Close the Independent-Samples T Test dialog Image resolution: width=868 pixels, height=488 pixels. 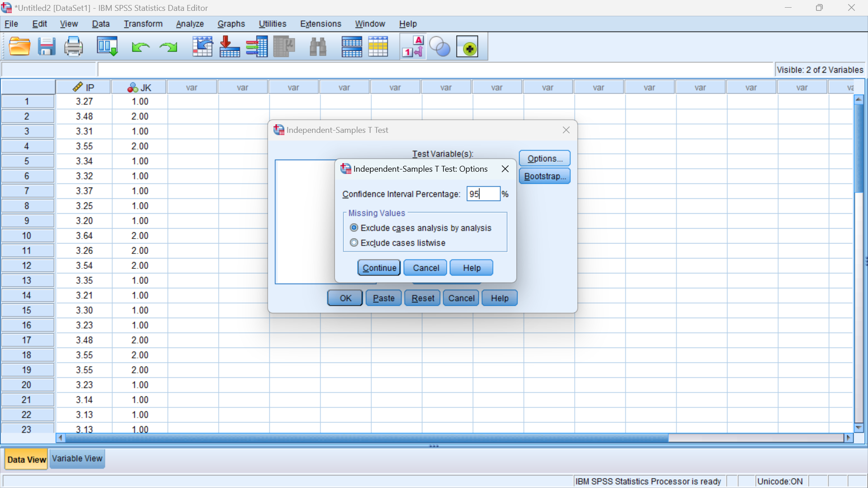pyautogui.click(x=566, y=130)
